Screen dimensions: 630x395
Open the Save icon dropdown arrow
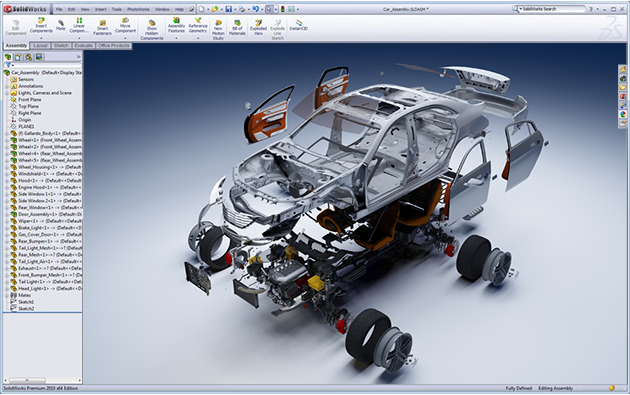point(235,9)
